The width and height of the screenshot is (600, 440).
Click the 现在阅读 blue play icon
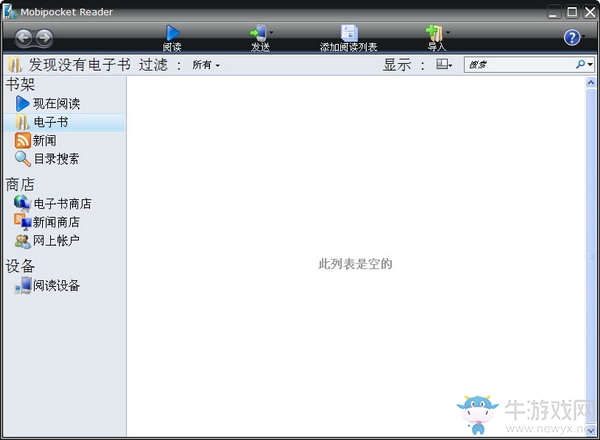[22, 104]
